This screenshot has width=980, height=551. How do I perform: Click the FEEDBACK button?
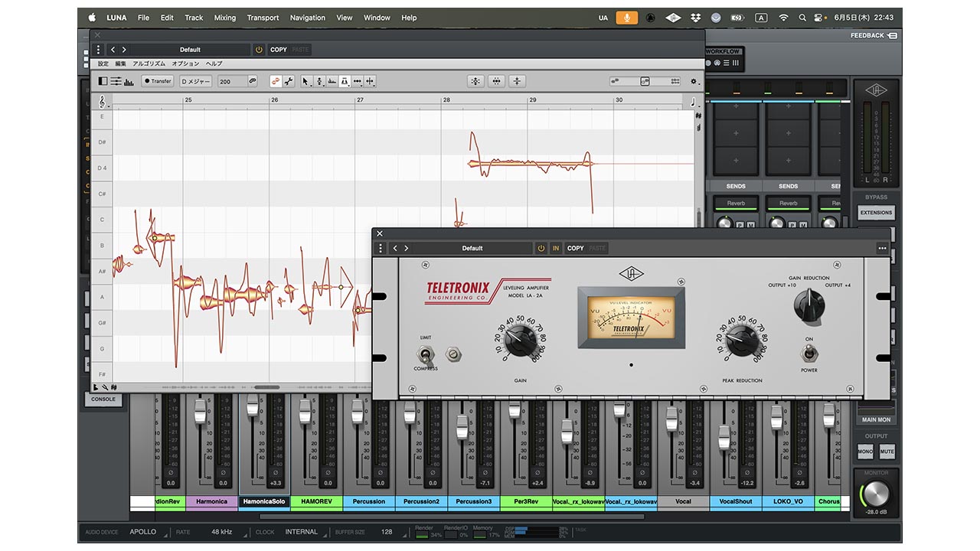[x=874, y=35]
